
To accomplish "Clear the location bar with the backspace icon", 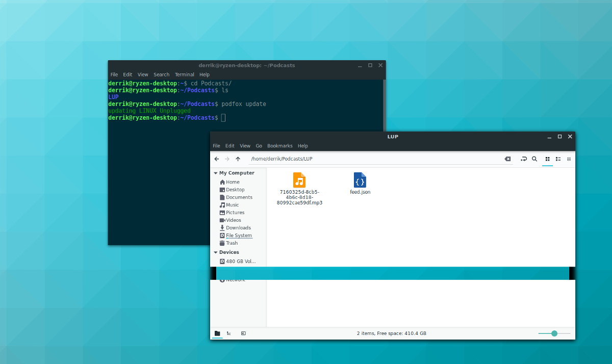I will coord(507,159).
